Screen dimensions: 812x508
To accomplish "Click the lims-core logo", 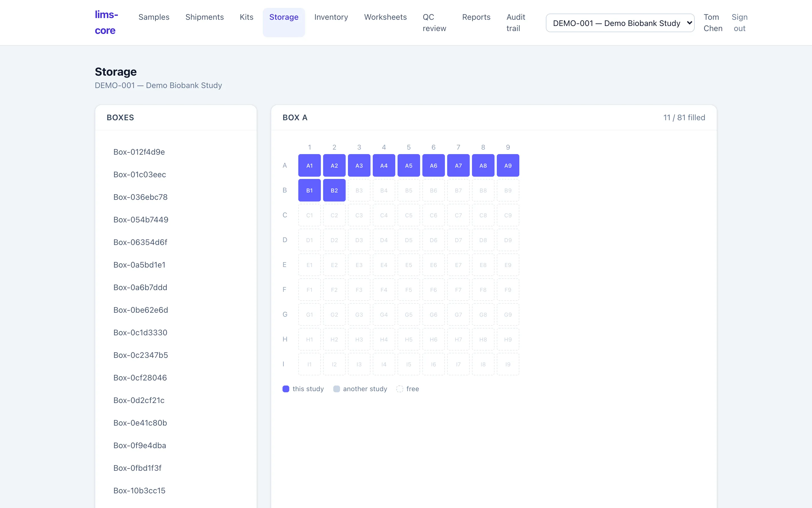I will [x=106, y=23].
